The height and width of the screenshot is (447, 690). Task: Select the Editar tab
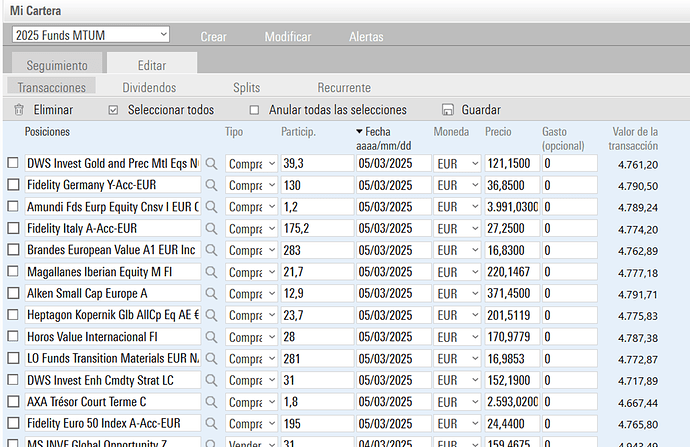click(x=152, y=65)
